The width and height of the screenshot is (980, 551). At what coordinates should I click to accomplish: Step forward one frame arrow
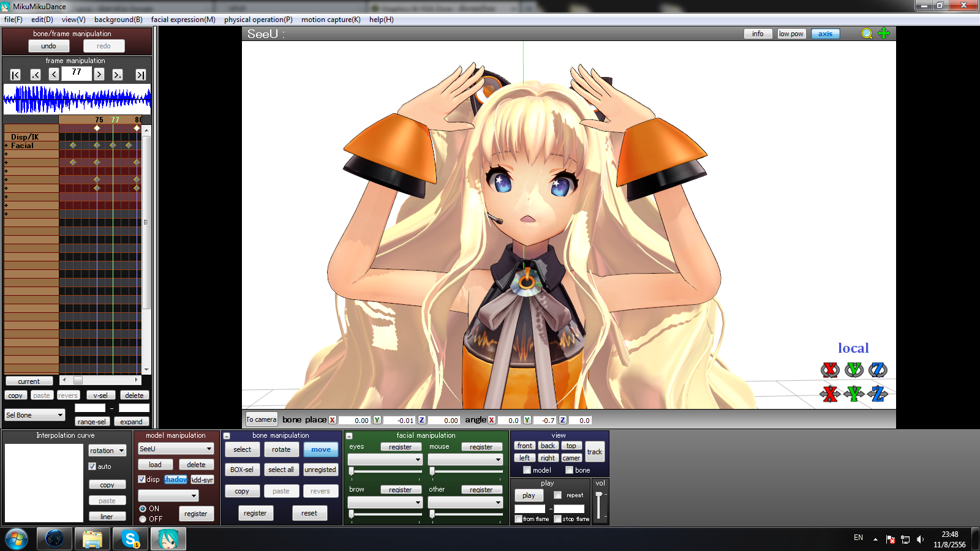99,75
